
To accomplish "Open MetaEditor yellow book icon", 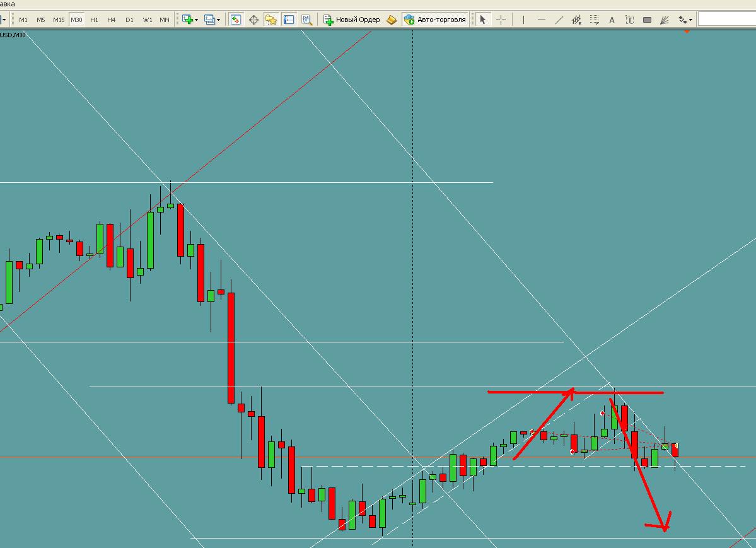I will [x=392, y=20].
